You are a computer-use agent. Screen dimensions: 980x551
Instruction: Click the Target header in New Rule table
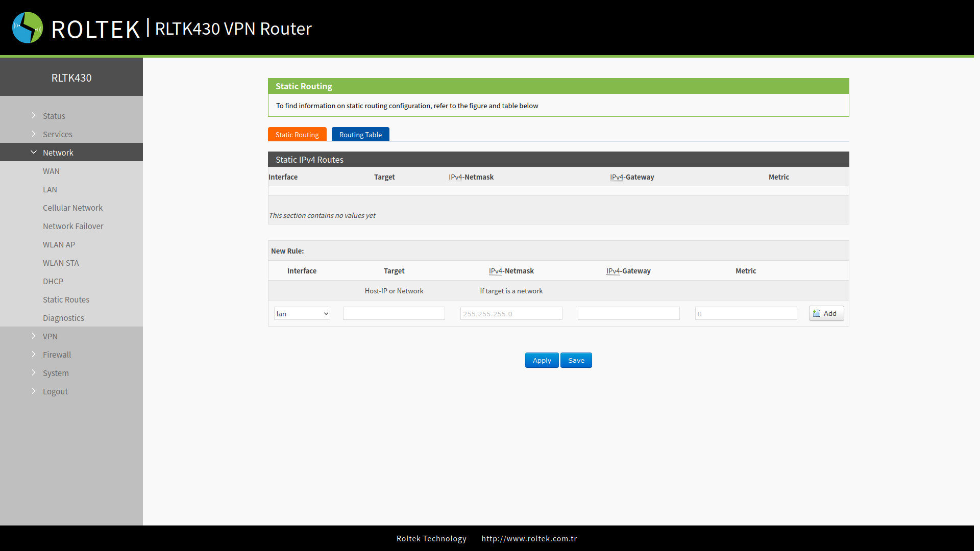(394, 271)
